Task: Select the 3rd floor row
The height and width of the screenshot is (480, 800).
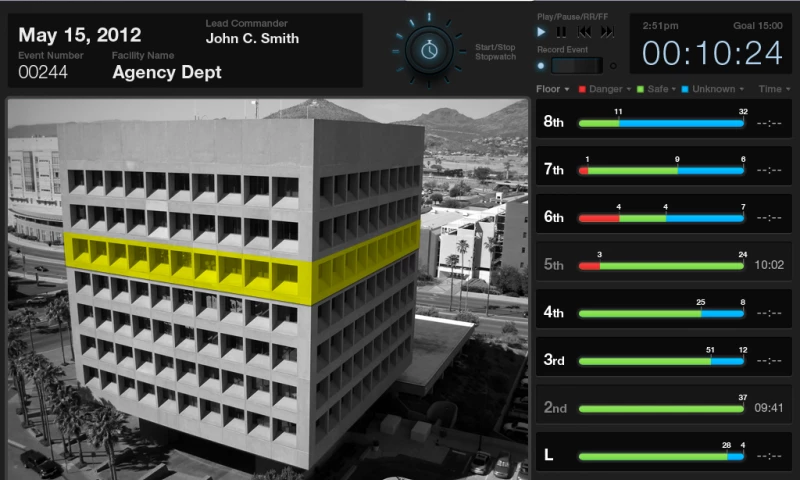Action: point(664,357)
